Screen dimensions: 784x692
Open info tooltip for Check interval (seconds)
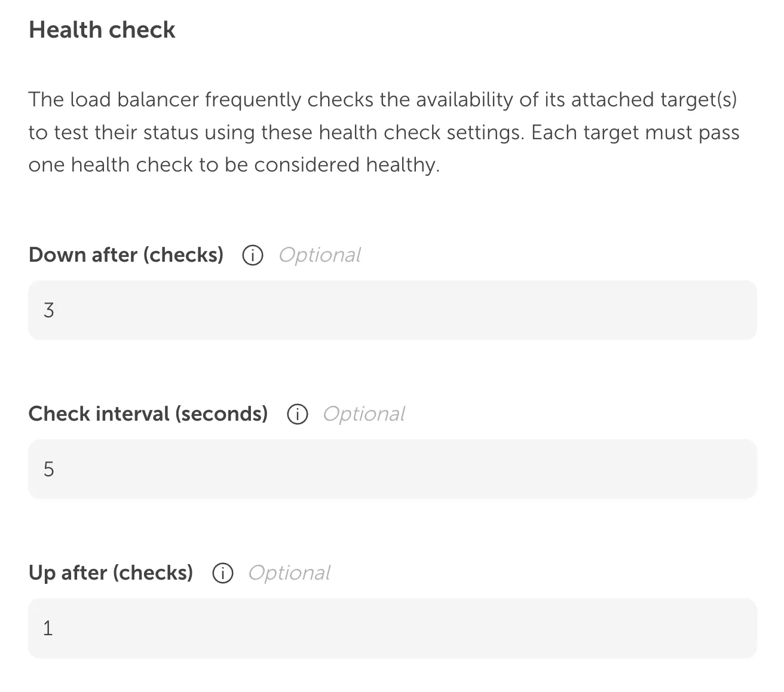297,414
